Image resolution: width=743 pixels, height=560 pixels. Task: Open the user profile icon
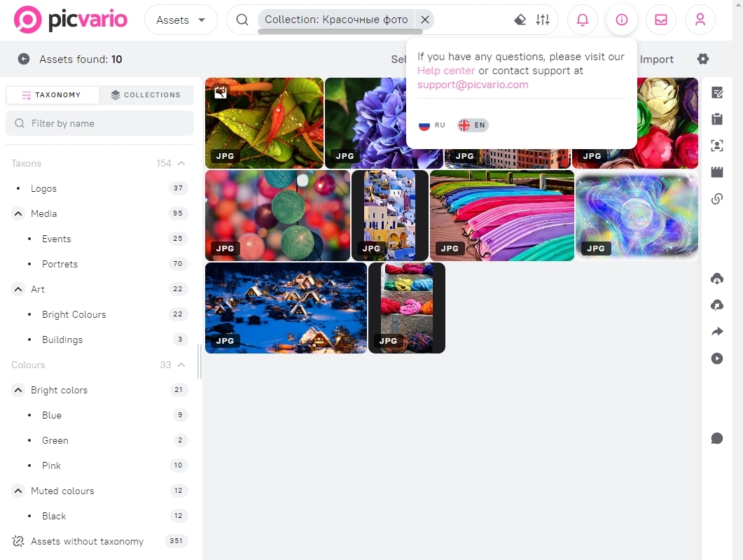click(700, 20)
